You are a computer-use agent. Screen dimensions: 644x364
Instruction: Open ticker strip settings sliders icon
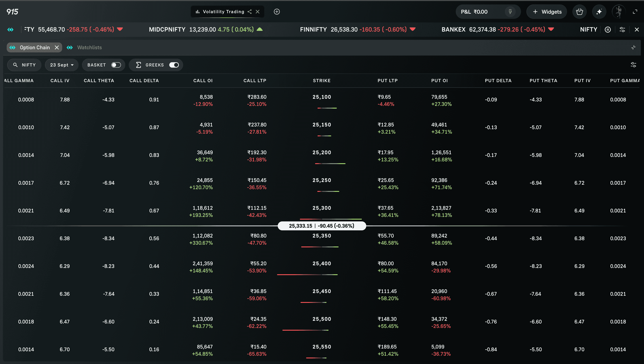point(622,30)
